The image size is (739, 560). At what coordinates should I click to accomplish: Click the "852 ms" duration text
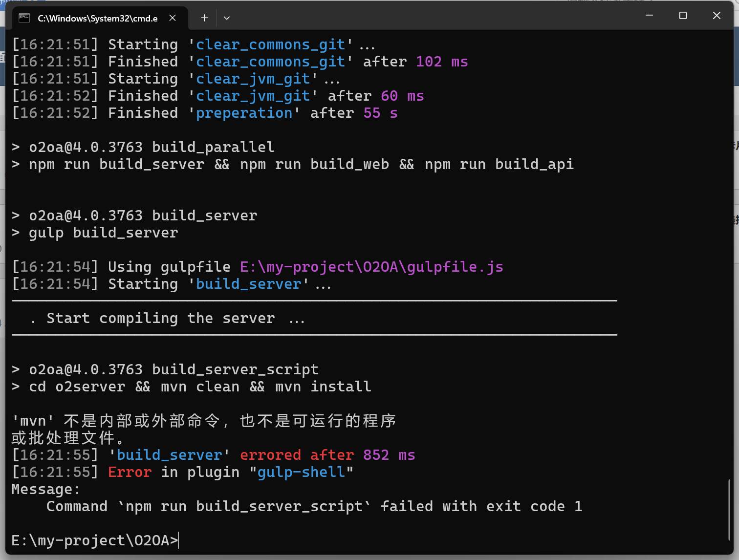click(389, 455)
